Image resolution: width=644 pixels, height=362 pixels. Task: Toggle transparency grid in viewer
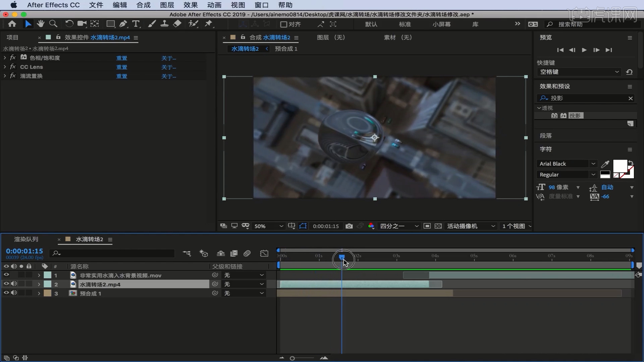438,226
